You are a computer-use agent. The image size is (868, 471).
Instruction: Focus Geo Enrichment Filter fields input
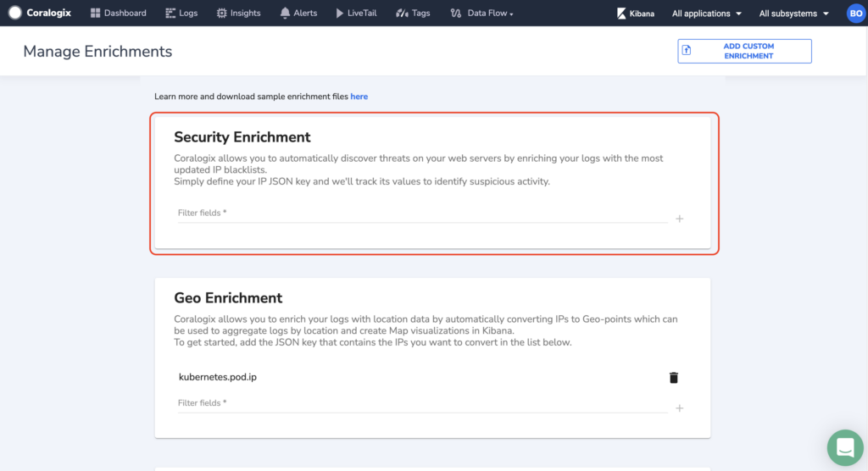tap(422, 403)
